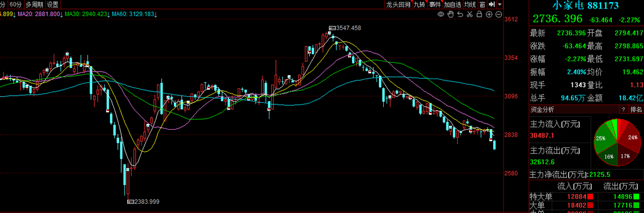Click the 排名 ranking link

[636, 110]
